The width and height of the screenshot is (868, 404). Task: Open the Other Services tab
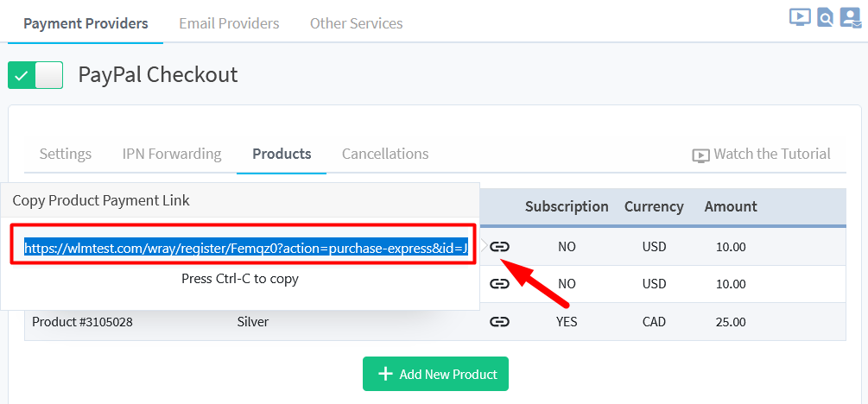(356, 24)
